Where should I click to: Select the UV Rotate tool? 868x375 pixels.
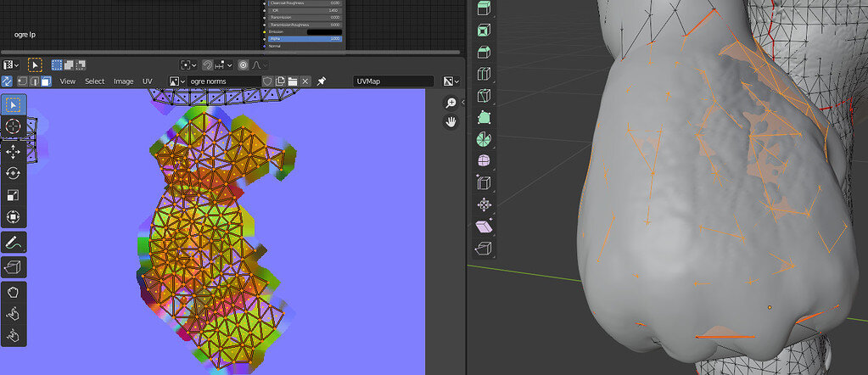tap(14, 173)
